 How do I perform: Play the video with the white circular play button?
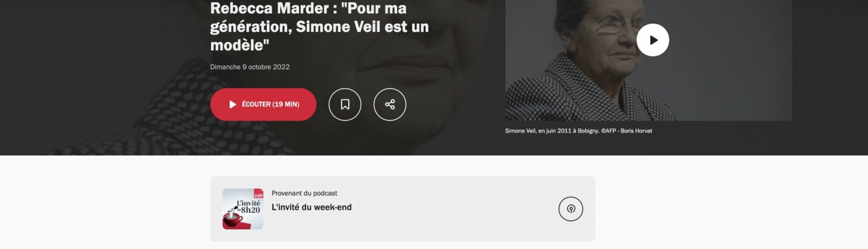tap(653, 40)
